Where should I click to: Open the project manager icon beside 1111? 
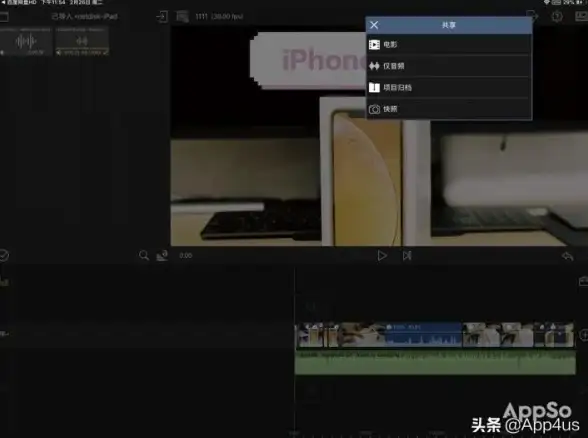(x=183, y=16)
